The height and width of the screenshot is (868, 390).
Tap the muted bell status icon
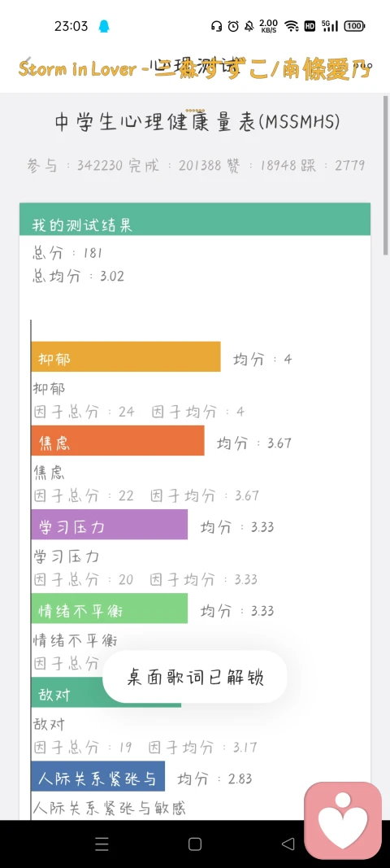(x=249, y=26)
